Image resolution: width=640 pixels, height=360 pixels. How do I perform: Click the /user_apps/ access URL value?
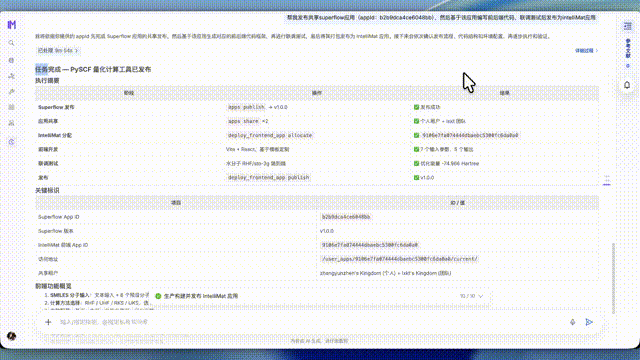(x=399, y=259)
